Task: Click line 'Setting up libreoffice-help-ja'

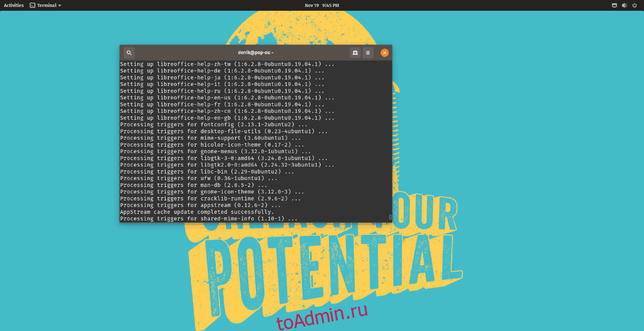Action: [x=222, y=77]
